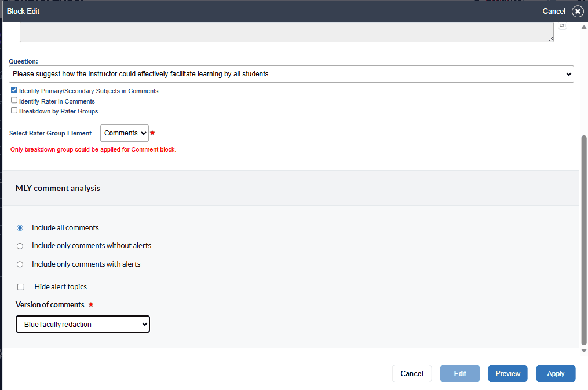
Task: Click the vertical scrollbar thumb
Action: 584,240
